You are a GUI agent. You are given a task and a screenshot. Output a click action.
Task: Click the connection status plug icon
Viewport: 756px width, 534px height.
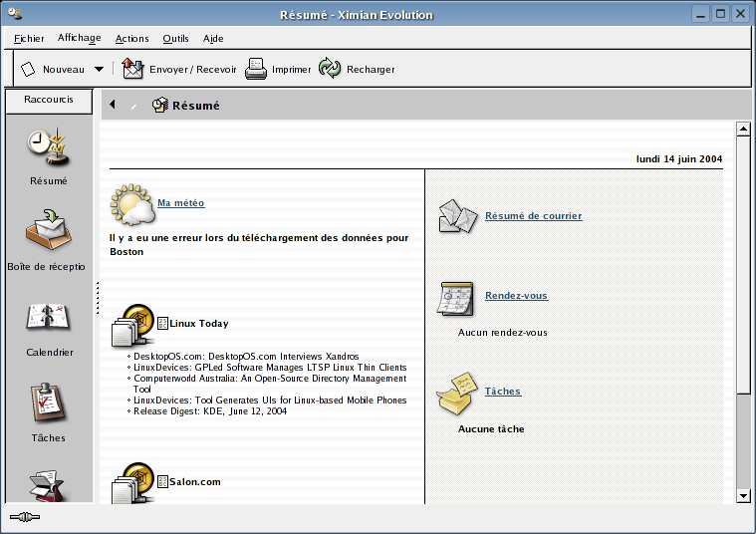(x=25, y=517)
